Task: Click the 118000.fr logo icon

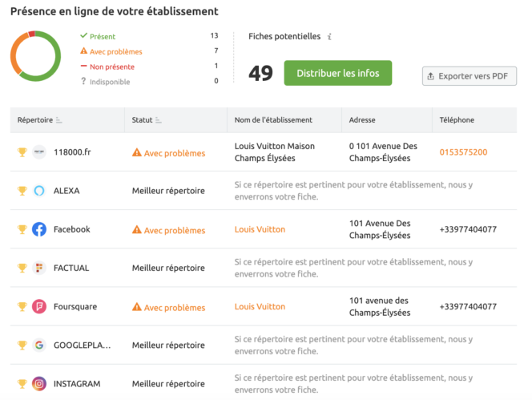Action: tap(39, 152)
